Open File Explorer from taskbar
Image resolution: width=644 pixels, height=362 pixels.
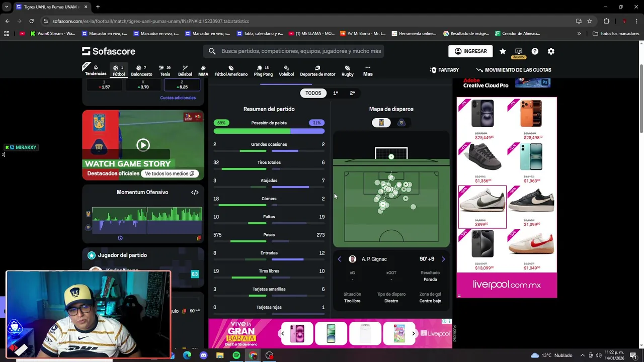click(220, 355)
